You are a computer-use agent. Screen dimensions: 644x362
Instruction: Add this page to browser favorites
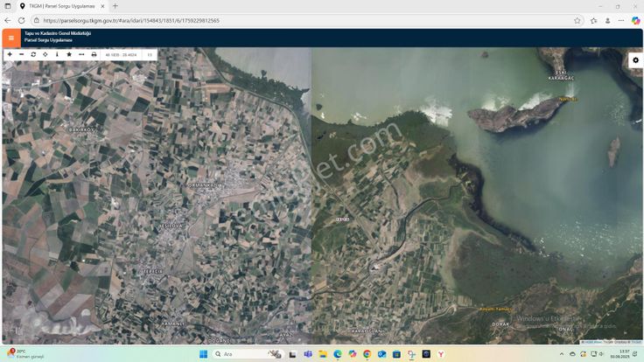pyautogui.click(x=577, y=20)
